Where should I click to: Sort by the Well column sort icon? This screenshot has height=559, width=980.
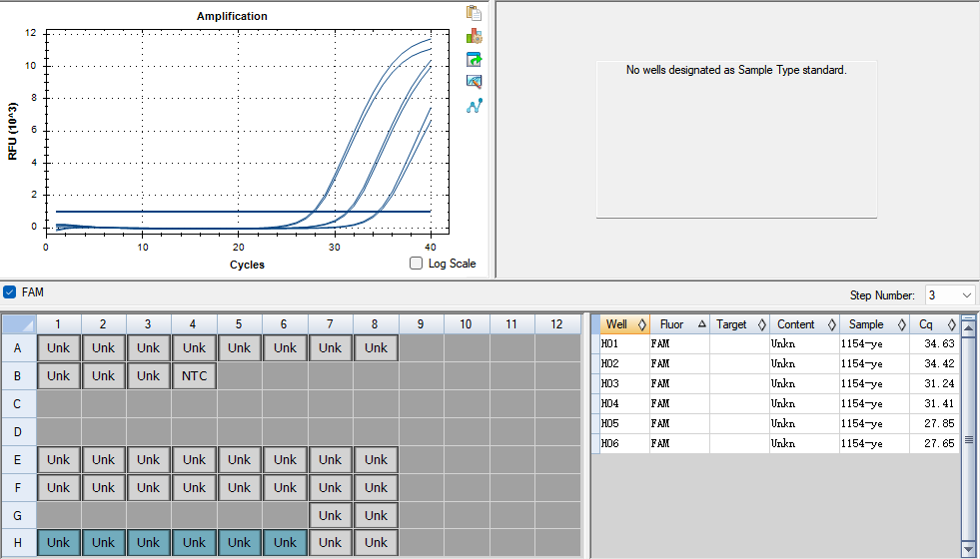click(642, 324)
